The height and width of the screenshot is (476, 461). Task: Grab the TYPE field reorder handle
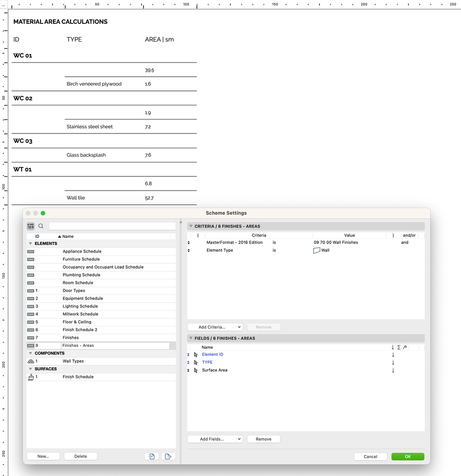point(188,363)
